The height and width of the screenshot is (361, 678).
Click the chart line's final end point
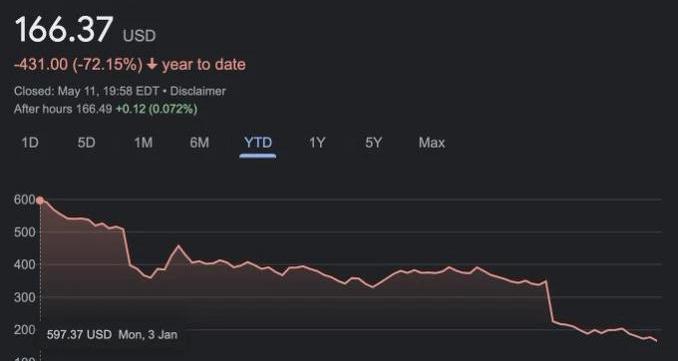click(x=656, y=341)
